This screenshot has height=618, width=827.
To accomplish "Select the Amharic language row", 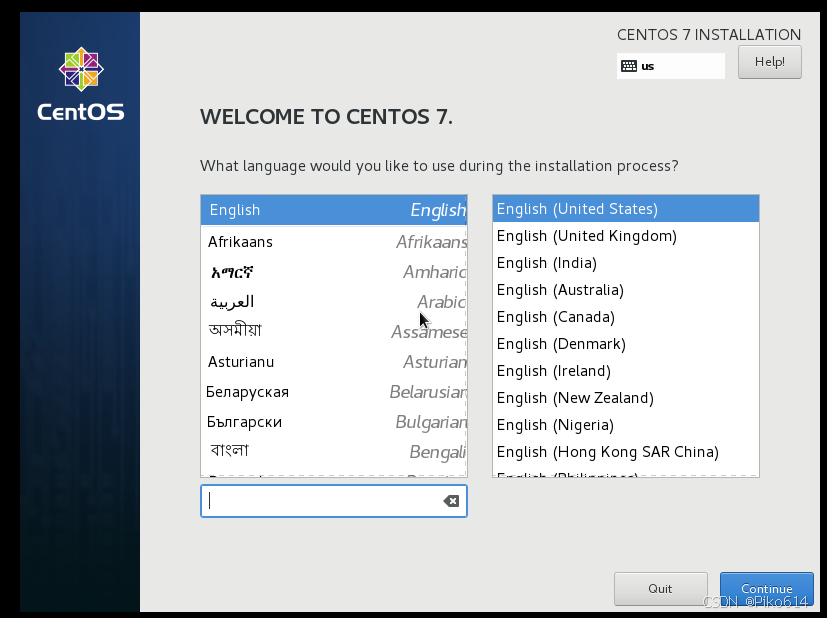I will 334,272.
